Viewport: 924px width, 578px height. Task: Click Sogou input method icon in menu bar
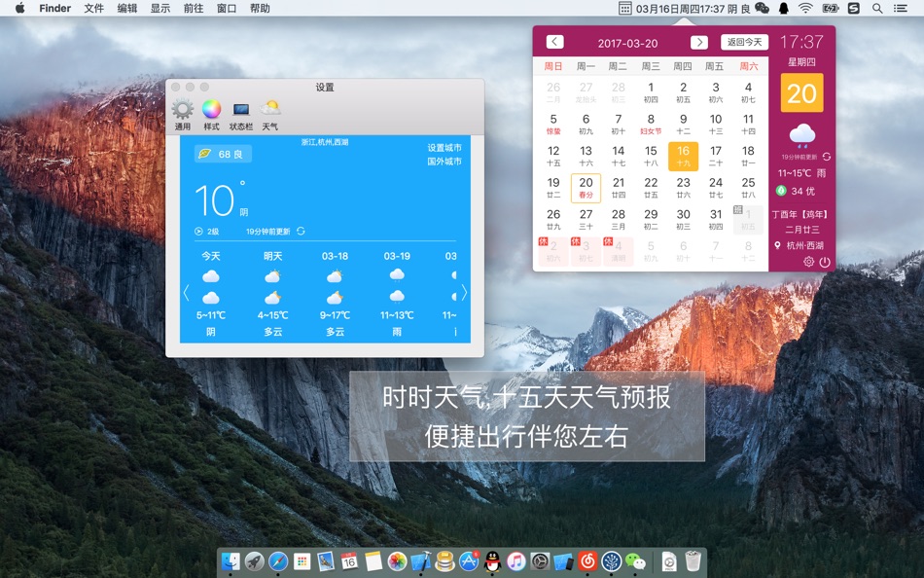854,8
